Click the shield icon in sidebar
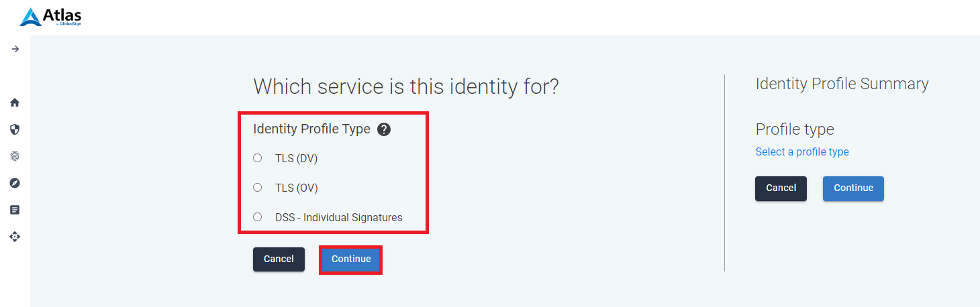 pyautogui.click(x=15, y=129)
